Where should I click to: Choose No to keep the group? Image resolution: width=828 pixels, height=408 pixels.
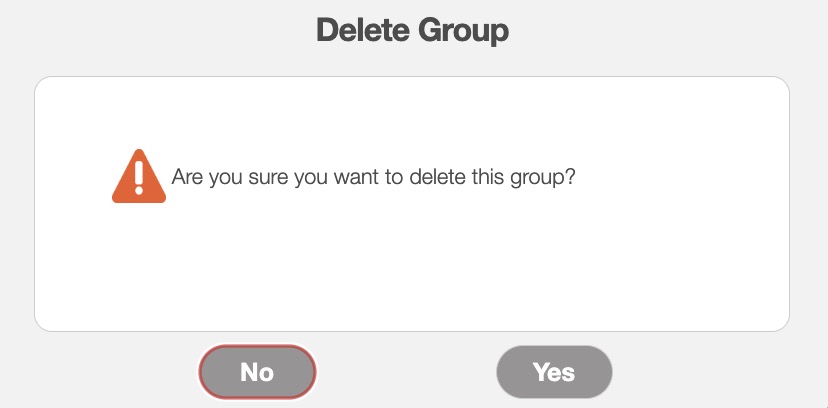point(257,372)
